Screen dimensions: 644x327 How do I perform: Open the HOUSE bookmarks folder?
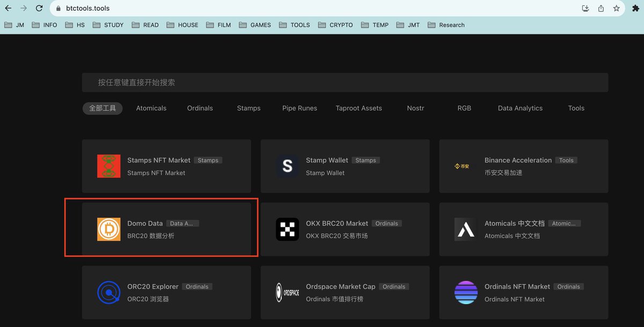coord(182,25)
